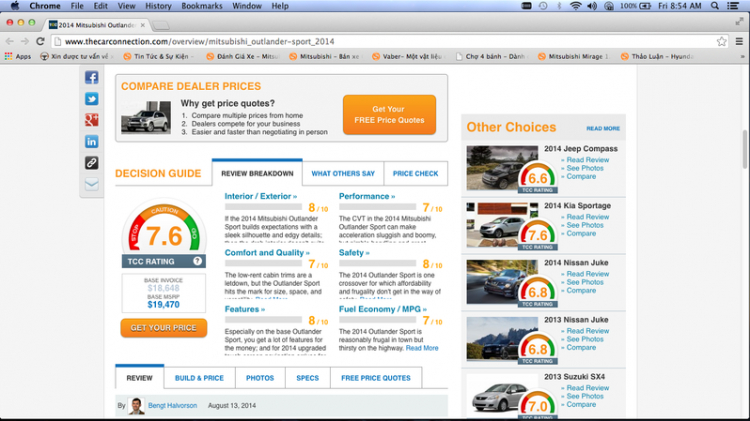The image size is (750, 421).
Task: Read Review for 2014 Jeep Compass
Action: point(587,160)
